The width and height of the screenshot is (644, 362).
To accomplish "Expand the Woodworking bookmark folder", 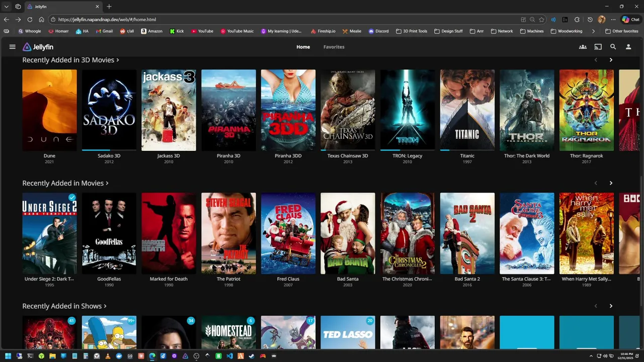I will 567,31.
